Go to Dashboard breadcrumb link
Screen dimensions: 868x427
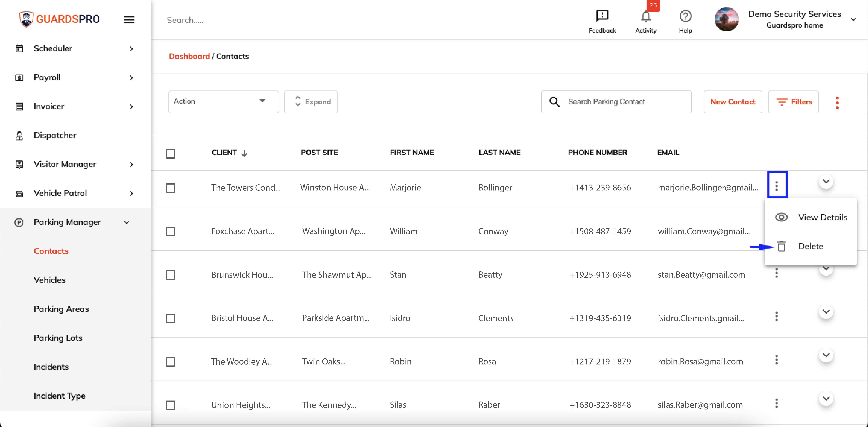189,56
